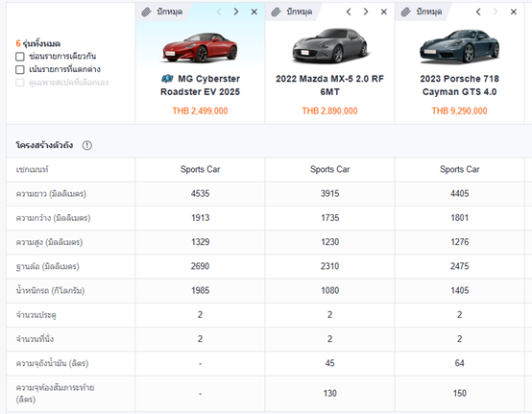Select the เซกเมนท์ row label
This screenshot has width=532, height=414.
[33, 169]
